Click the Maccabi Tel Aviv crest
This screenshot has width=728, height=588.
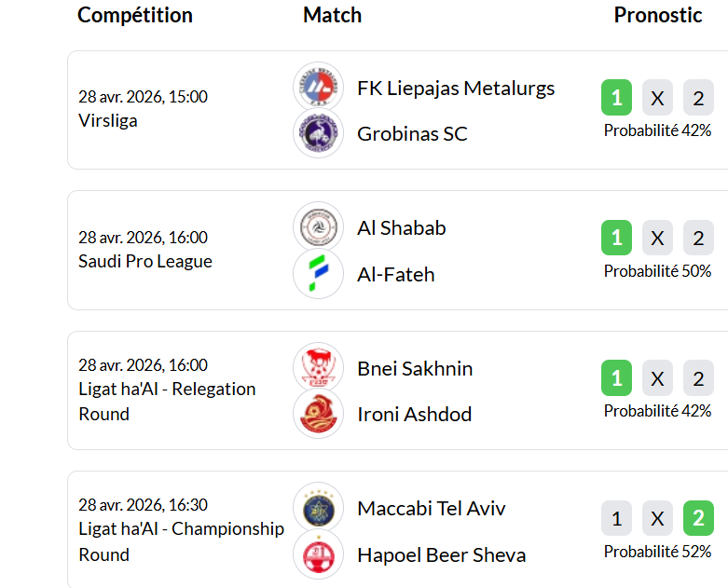pyautogui.click(x=318, y=508)
